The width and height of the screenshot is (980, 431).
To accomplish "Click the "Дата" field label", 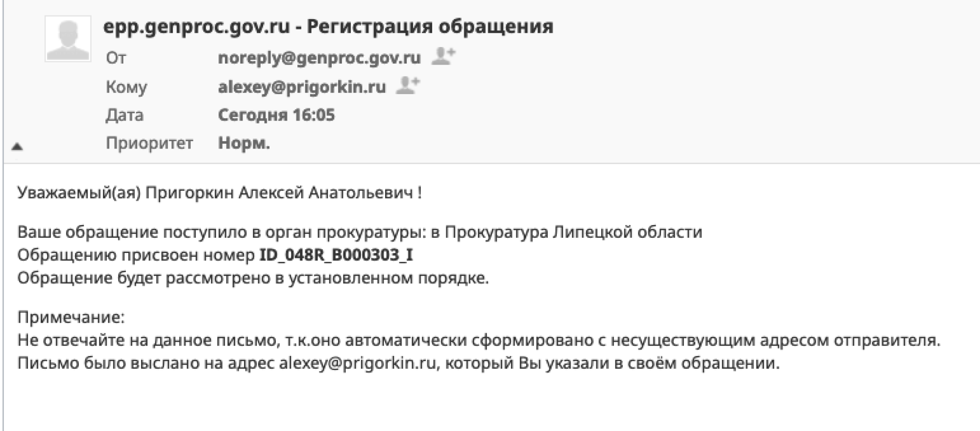I will 124,115.
